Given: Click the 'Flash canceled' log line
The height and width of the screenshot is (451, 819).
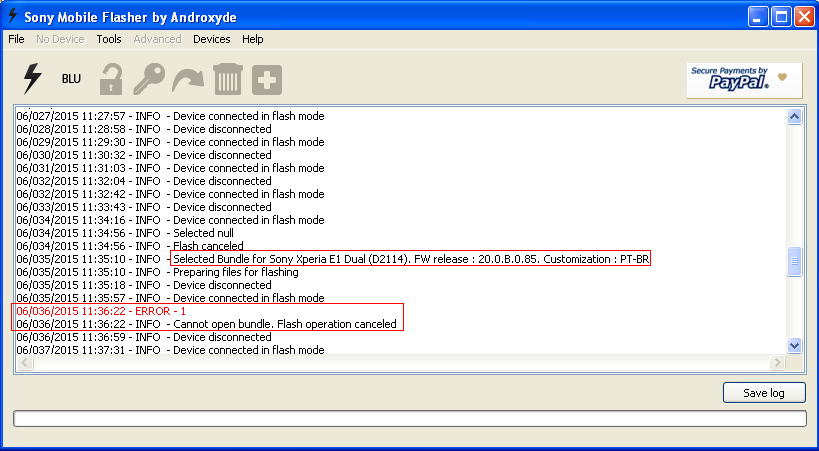Looking at the screenshot, I should pos(130,246).
